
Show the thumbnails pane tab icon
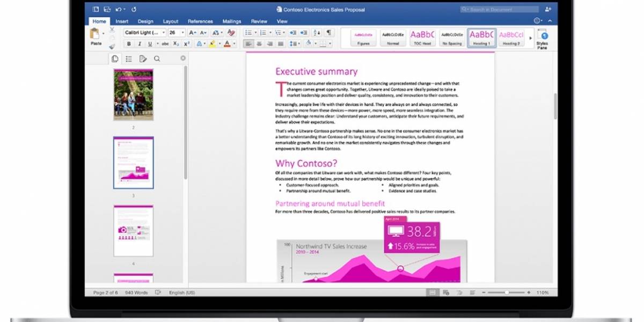(115, 58)
